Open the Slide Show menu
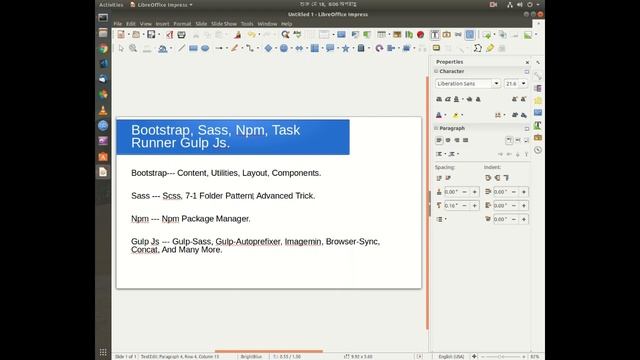 [x=224, y=24]
